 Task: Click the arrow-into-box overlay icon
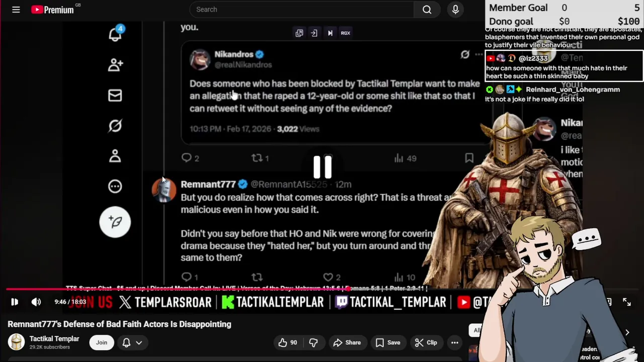tap(314, 33)
